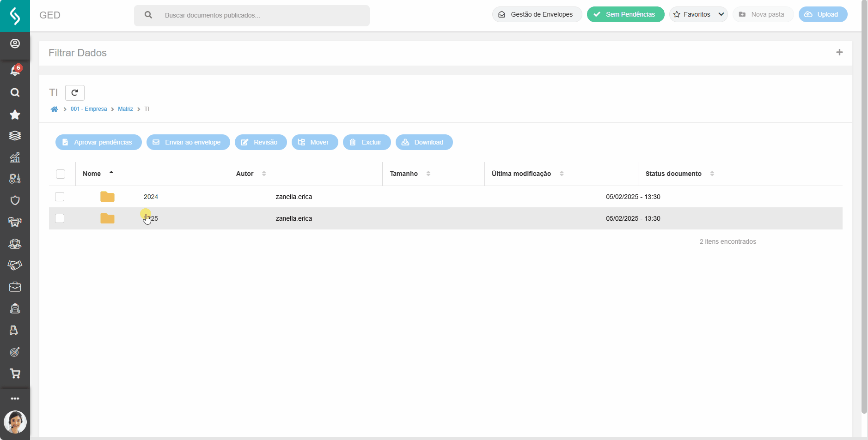Screen dimensions: 868x440
Task: Click the Mover button
Action: 315,142
